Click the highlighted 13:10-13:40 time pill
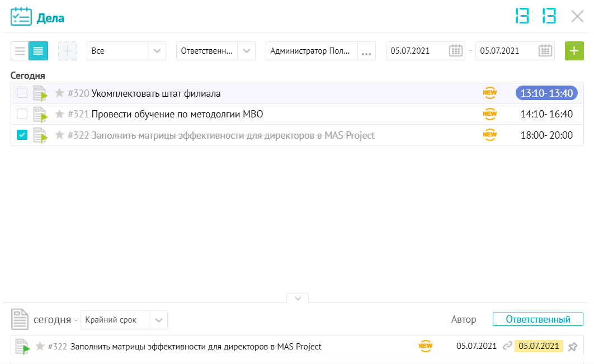This screenshot has width=594, height=364. pos(546,92)
